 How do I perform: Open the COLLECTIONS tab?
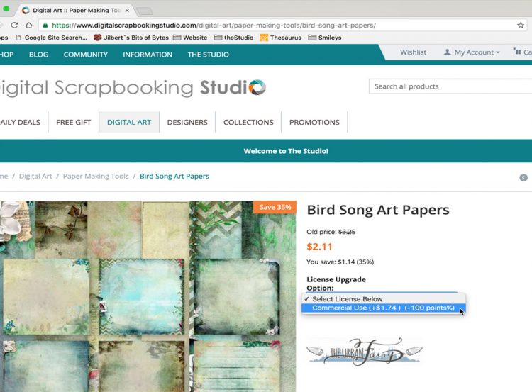coord(248,122)
